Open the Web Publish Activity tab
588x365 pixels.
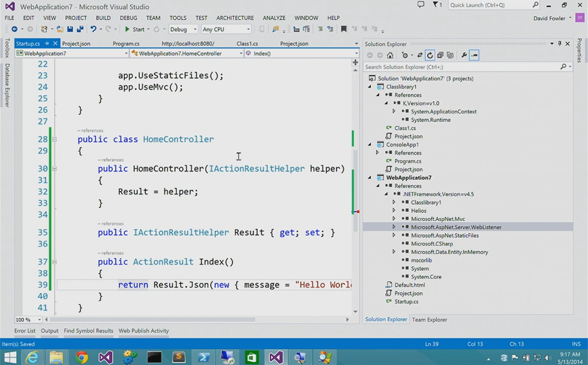pos(144,331)
